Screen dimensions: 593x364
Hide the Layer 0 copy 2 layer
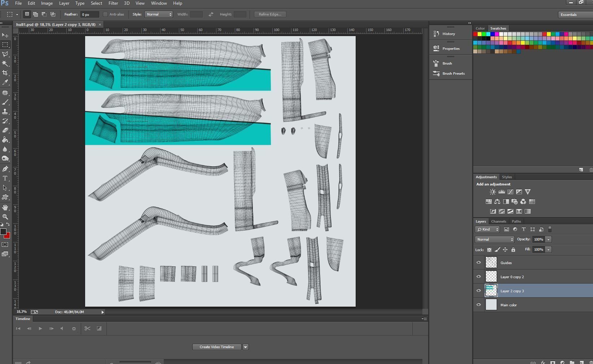[x=479, y=277]
